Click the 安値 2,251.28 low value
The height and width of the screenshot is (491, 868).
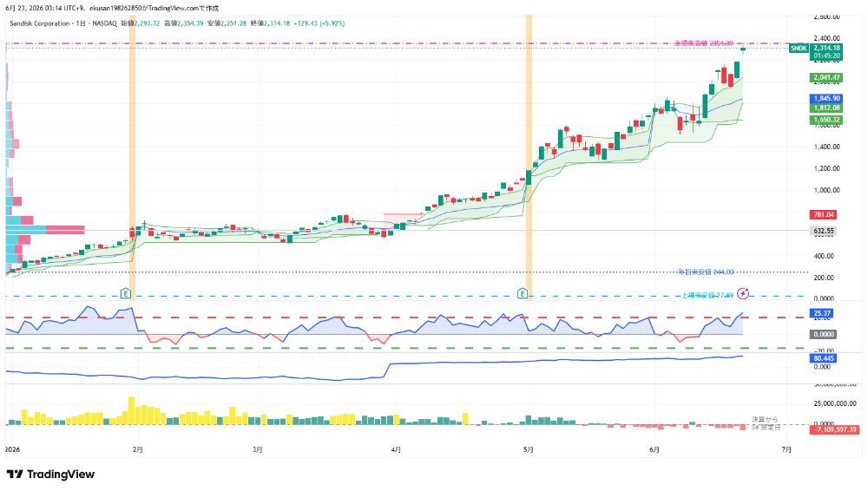tap(227, 23)
